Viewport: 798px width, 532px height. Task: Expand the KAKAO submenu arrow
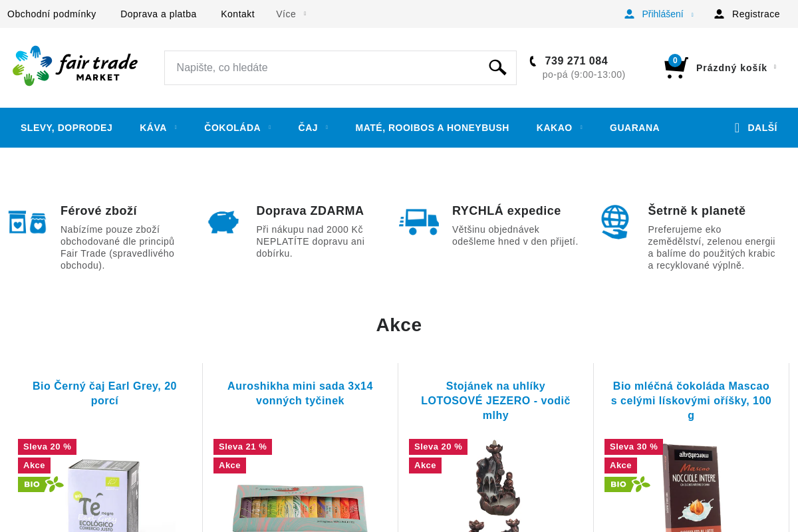click(581, 128)
